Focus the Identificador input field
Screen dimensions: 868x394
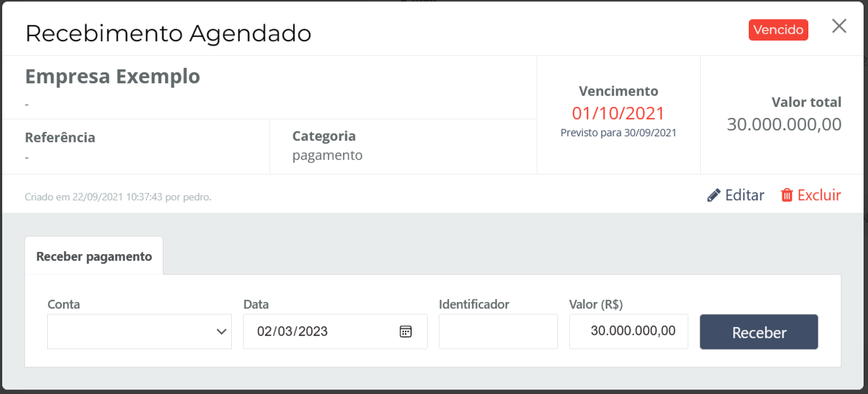coord(498,331)
